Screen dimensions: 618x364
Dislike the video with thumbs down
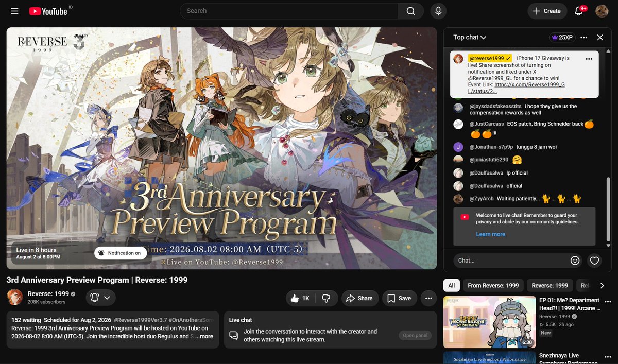point(326,298)
